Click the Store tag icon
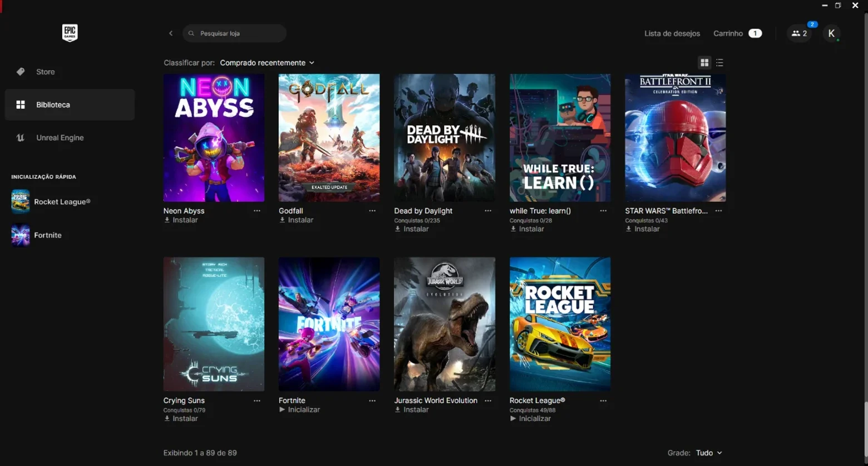 pyautogui.click(x=21, y=72)
